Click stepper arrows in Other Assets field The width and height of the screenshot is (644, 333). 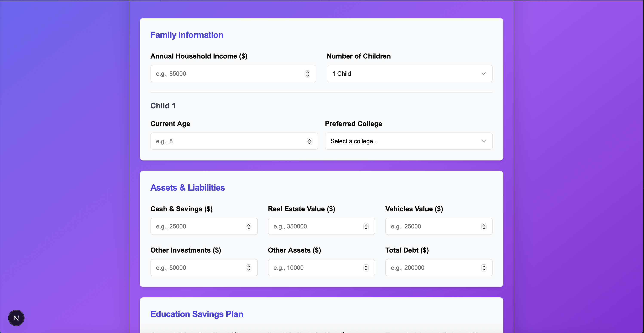click(x=366, y=268)
